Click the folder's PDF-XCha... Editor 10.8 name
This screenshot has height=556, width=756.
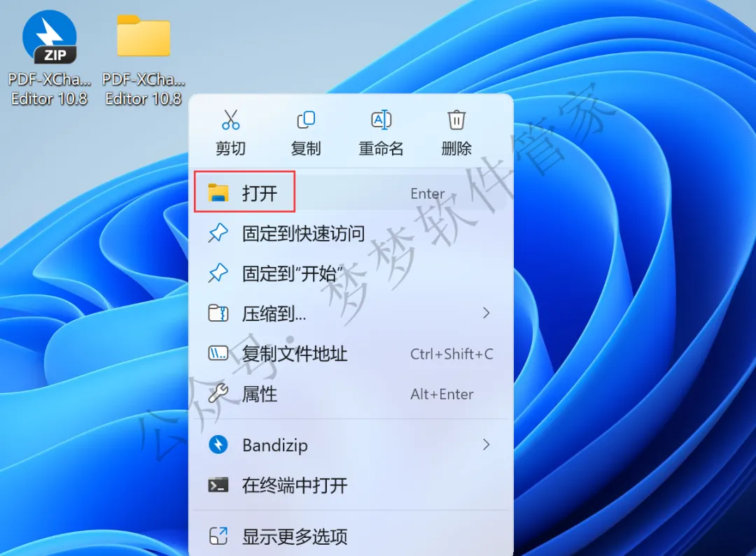143,89
